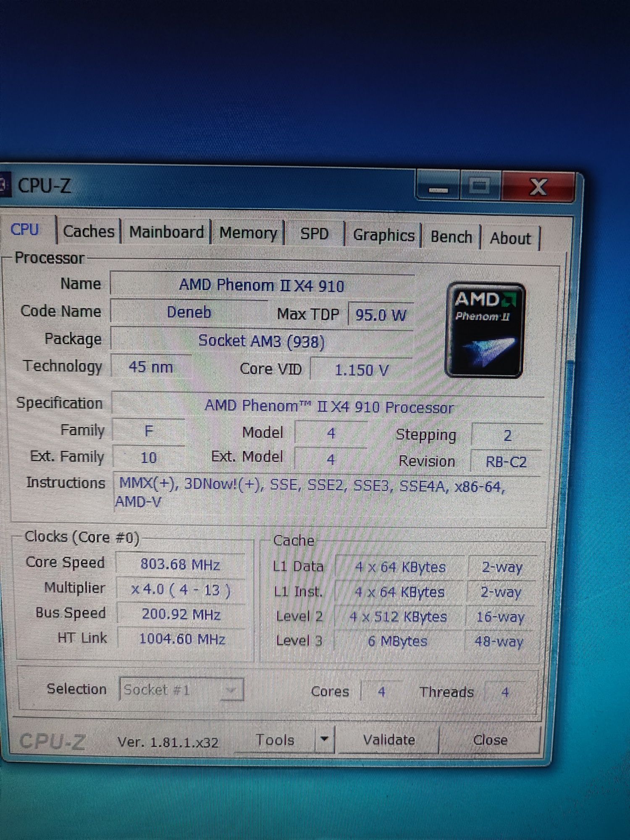630x840 pixels.
Task: Click the Technology value 45 nm
Action: 151,367
